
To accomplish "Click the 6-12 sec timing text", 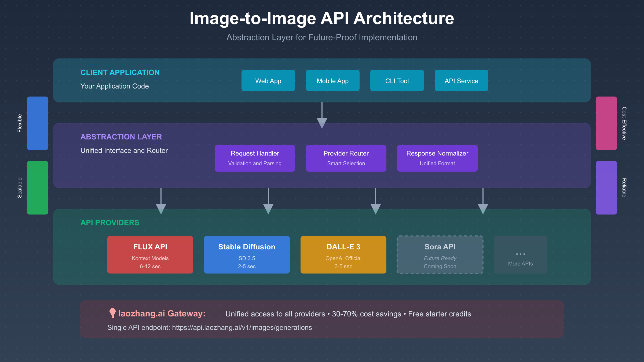I will click(150, 266).
